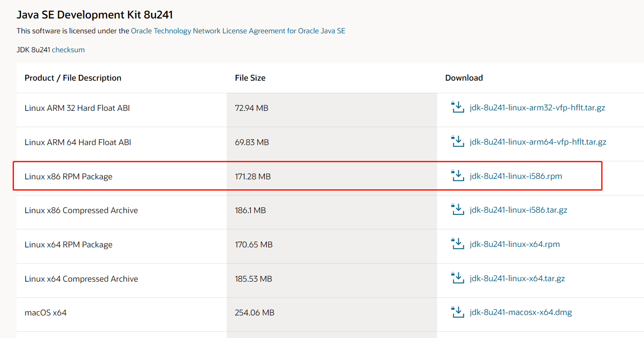Click download icon beside jdk-8u241-linux-i586.rpm
The height and width of the screenshot is (338, 644).
coord(457,176)
